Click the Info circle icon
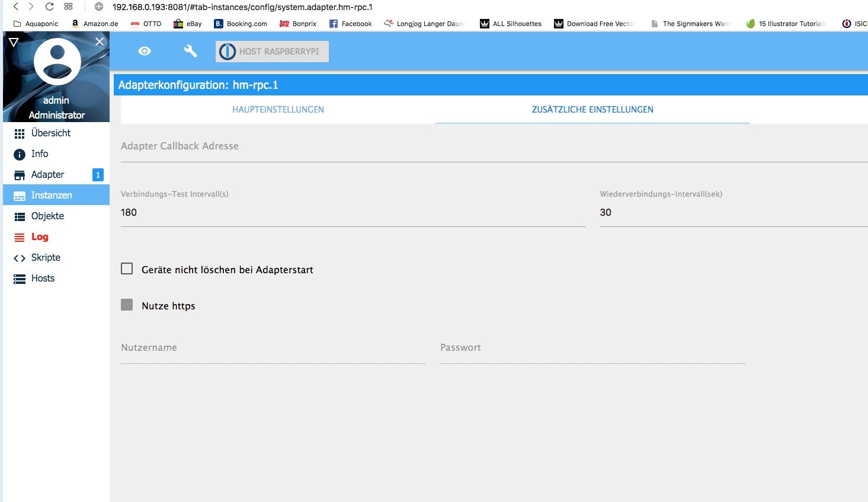This screenshot has width=868, height=502. (20, 154)
